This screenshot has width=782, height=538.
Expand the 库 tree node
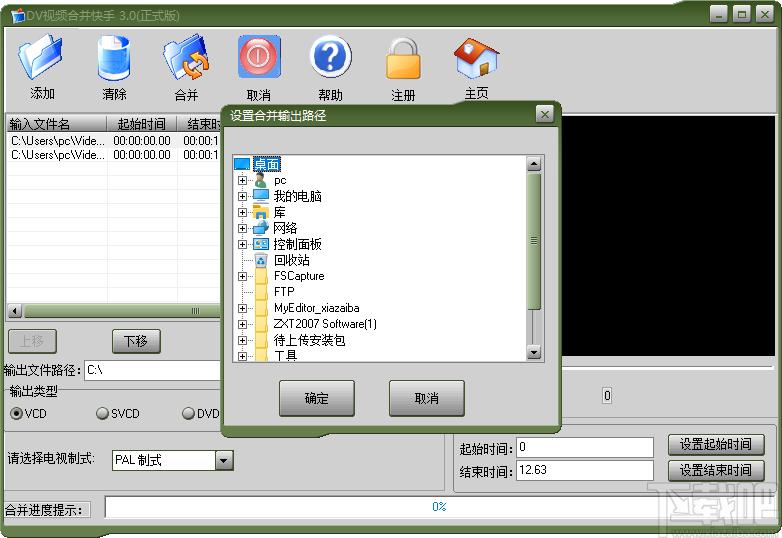coord(242,212)
